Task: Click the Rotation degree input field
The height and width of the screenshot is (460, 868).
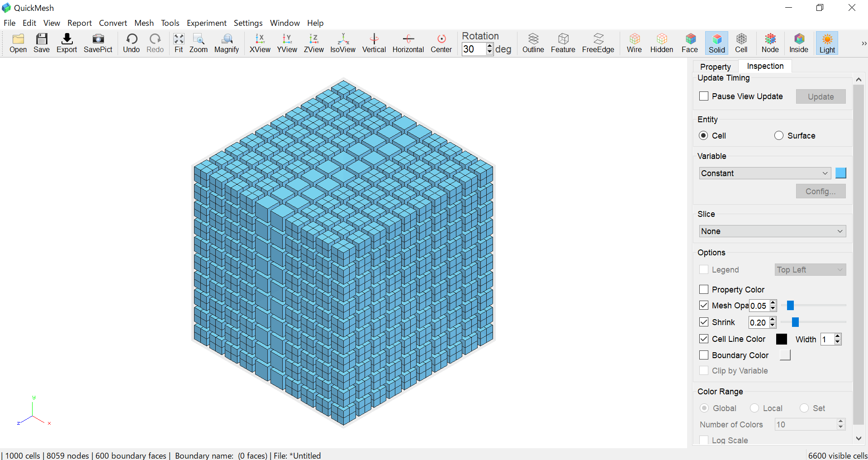Action: tap(474, 49)
